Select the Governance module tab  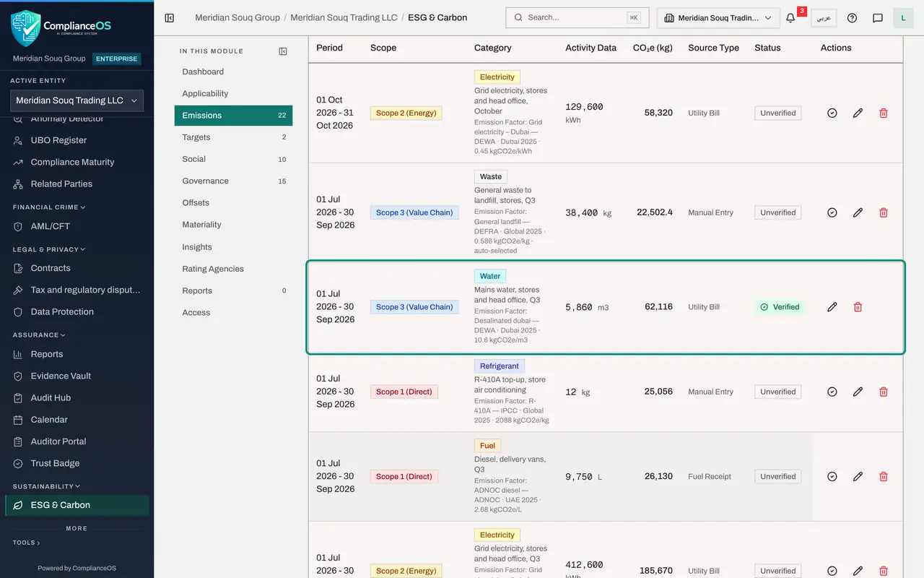point(233,181)
